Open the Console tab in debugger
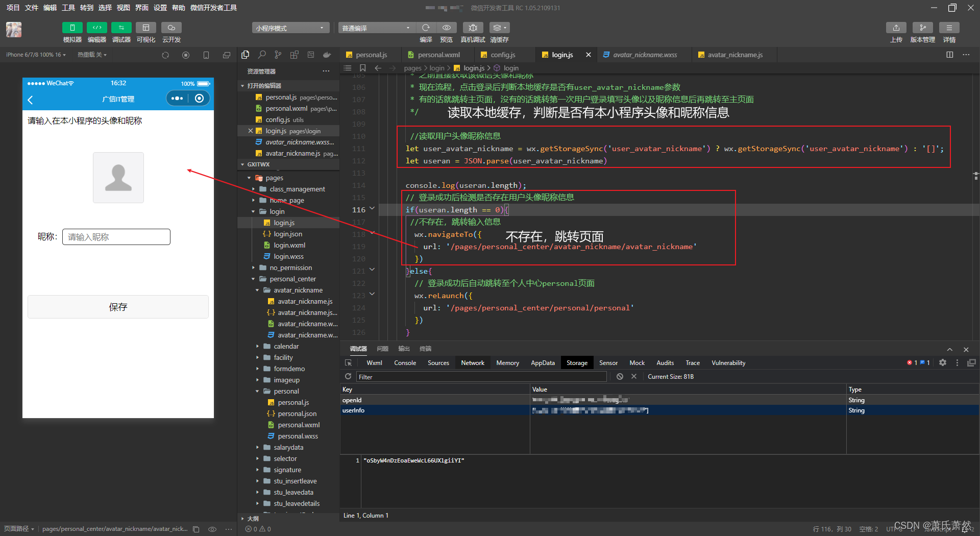Viewport: 980px width, 536px height. [x=405, y=363]
